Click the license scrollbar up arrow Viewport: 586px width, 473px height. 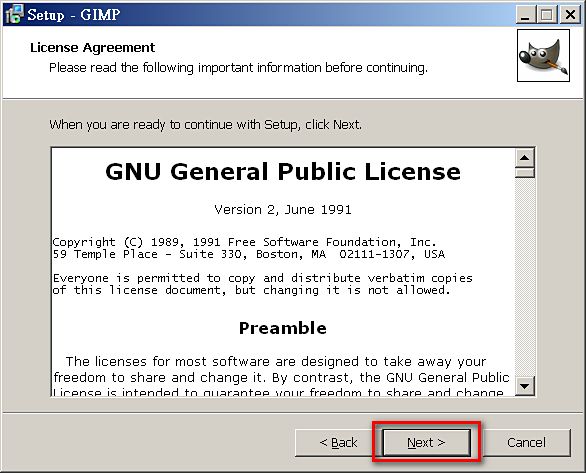(x=524, y=157)
